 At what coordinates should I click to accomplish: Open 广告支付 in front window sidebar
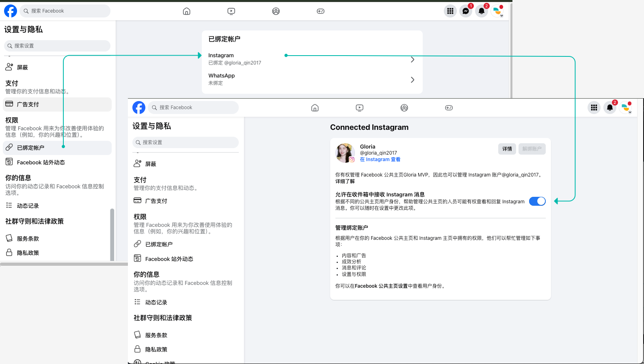coord(186,201)
